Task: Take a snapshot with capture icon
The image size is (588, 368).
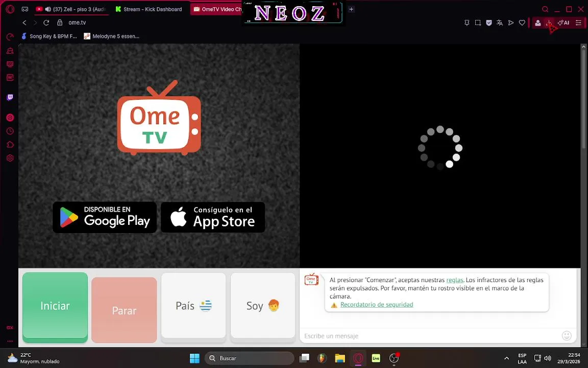Action: pos(478,23)
